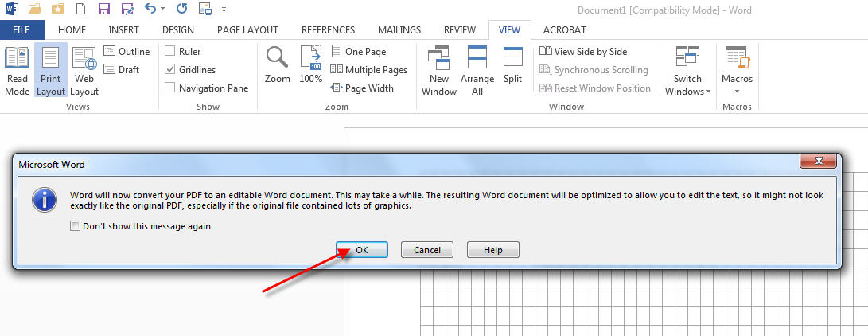Viewport: 868px width, 336px height.
Task: Open the Macros dropdown menu
Action: tap(737, 72)
